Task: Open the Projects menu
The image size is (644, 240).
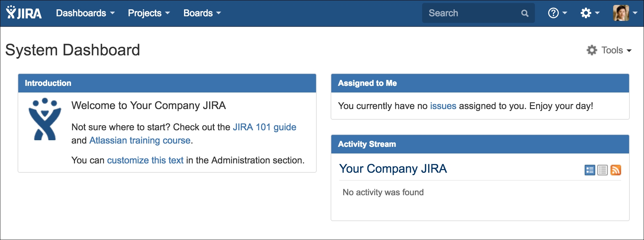Action: 149,13
